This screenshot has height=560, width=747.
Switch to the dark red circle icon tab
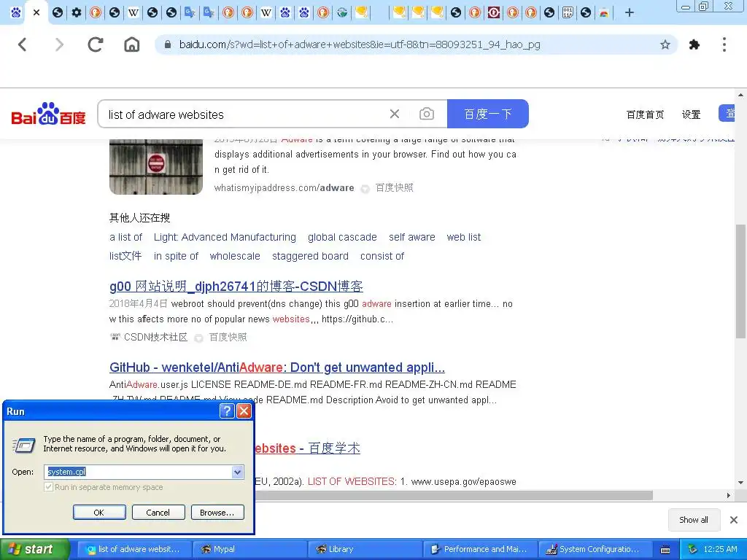coord(494,13)
